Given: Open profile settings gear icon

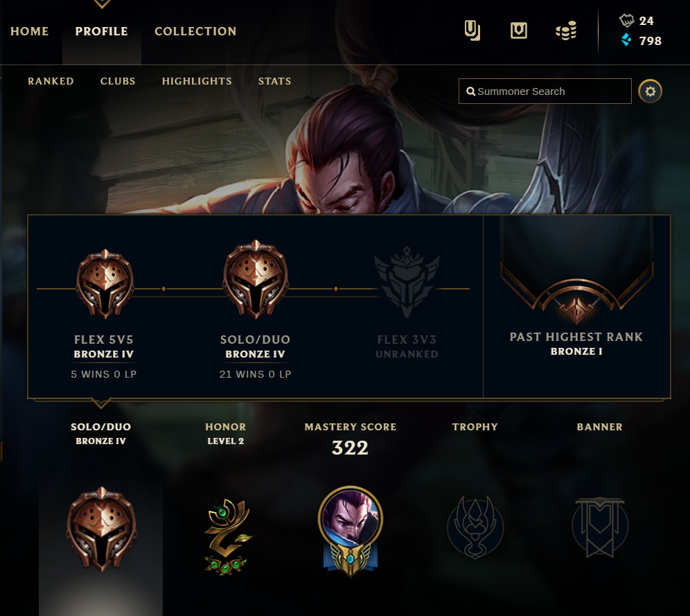Looking at the screenshot, I should click(x=650, y=91).
